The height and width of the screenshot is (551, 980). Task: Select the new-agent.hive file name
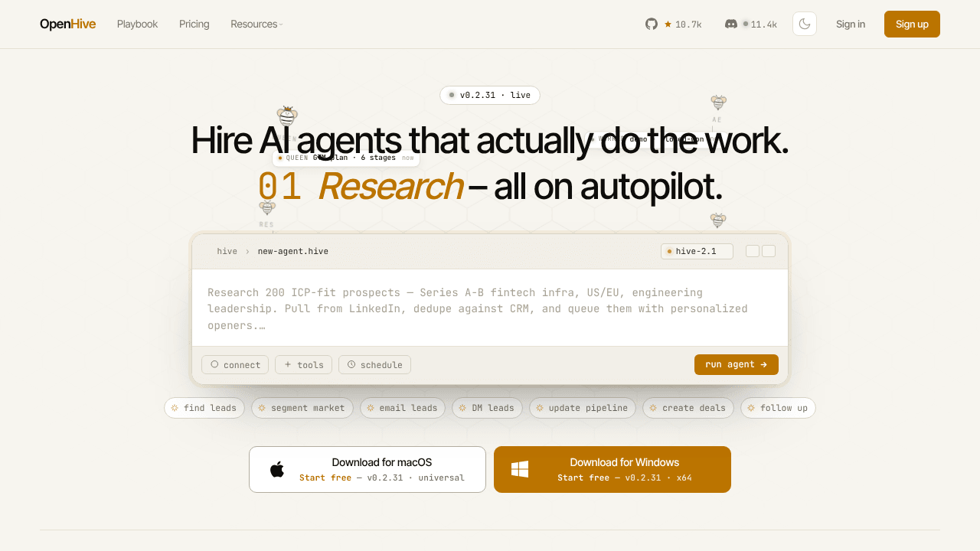pos(293,251)
